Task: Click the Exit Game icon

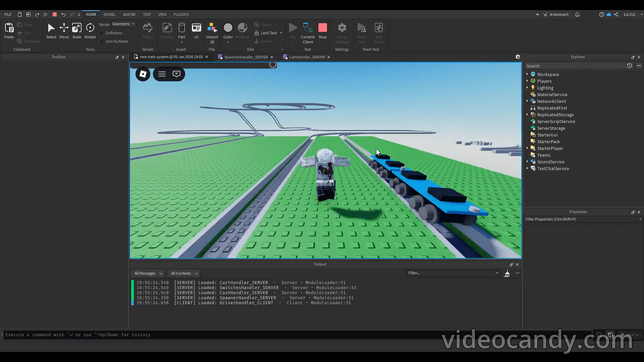Action: [x=379, y=28]
